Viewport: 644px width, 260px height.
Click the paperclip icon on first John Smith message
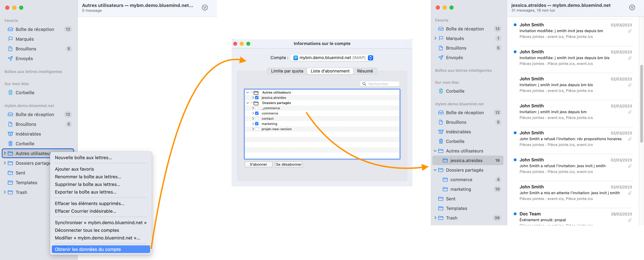click(x=630, y=31)
